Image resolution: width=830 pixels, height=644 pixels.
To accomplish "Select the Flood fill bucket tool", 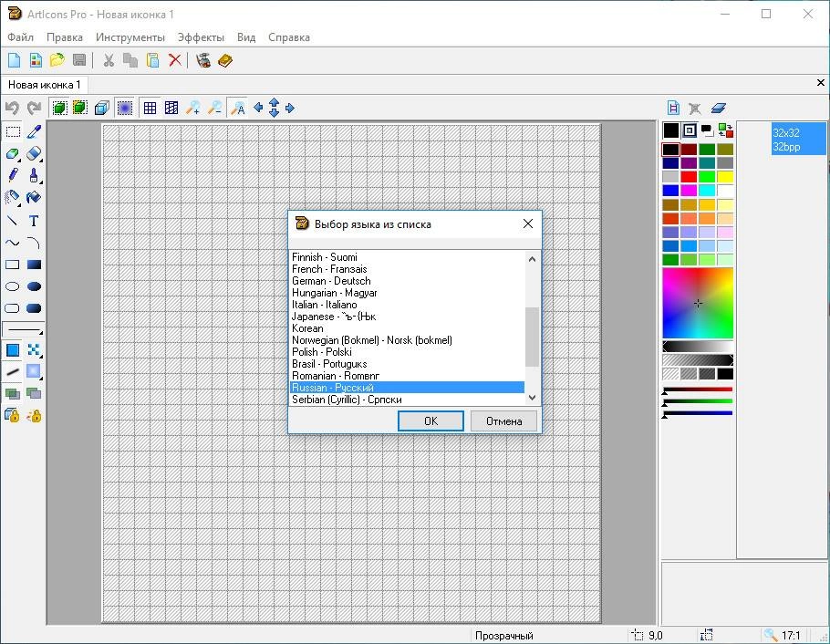I will (x=34, y=198).
